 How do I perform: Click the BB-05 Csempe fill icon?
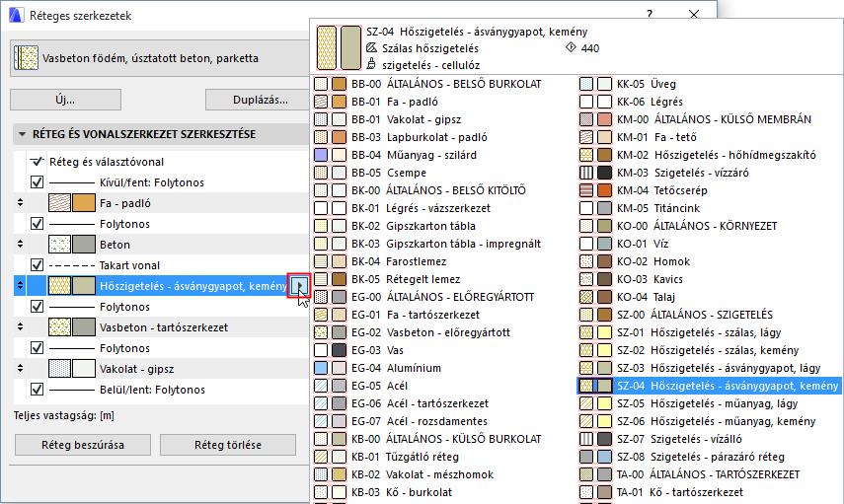click(321, 173)
